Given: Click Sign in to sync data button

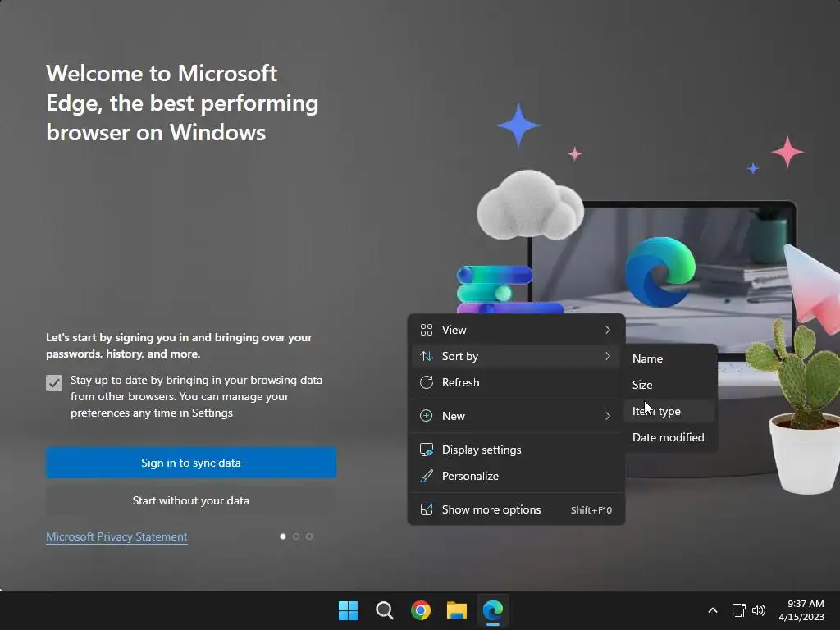Looking at the screenshot, I should click(191, 463).
